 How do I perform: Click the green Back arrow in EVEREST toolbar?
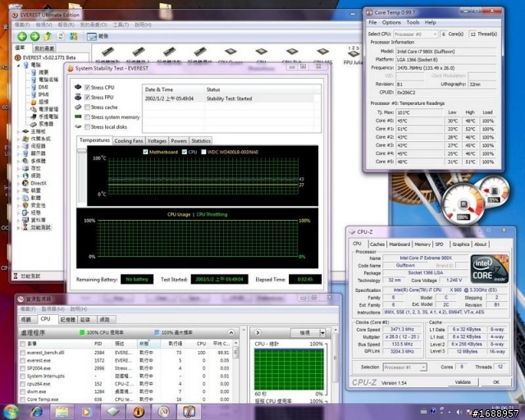(x=22, y=36)
